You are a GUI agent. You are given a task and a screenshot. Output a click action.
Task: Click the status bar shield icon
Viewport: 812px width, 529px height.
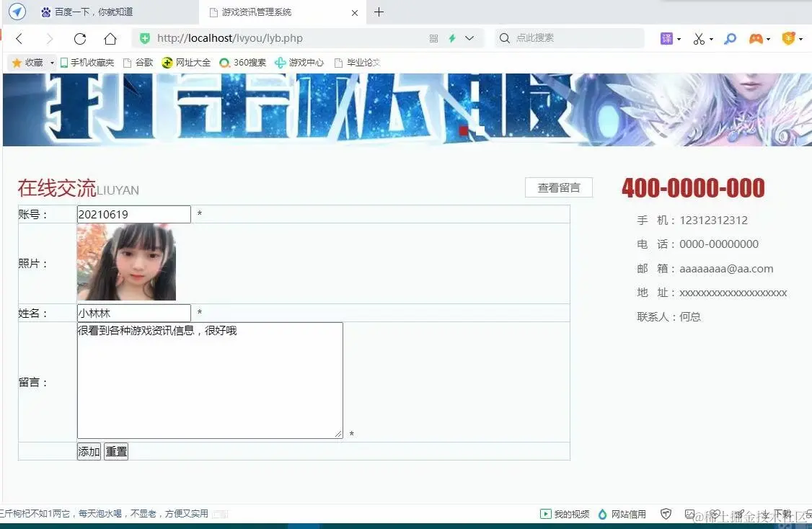pyautogui.click(x=666, y=514)
